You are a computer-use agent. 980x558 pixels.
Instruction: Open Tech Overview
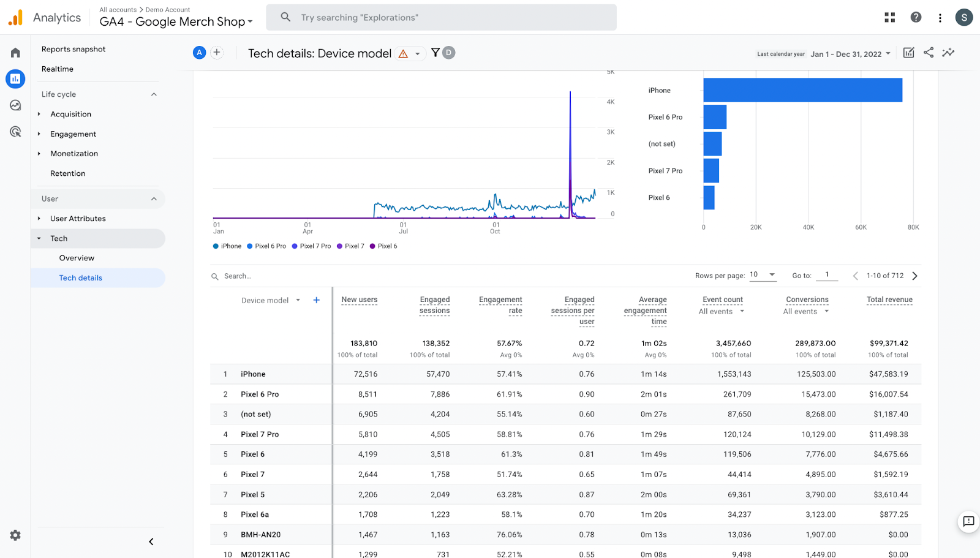tap(77, 258)
